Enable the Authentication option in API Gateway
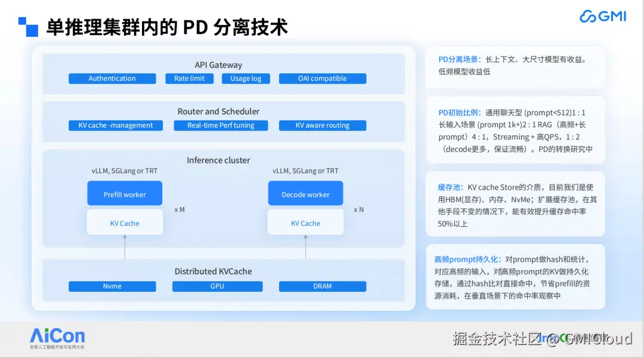The height and width of the screenshot is (358, 644). pos(112,78)
